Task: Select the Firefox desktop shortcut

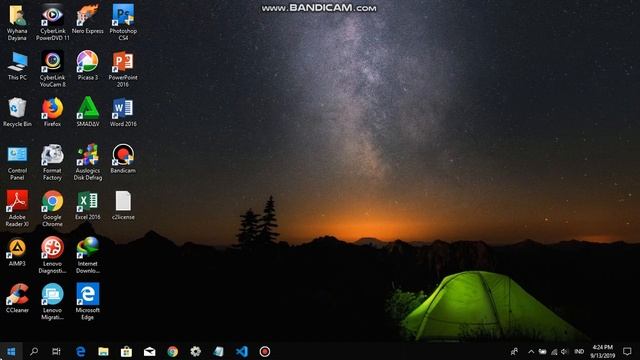Action: (53, 112)
